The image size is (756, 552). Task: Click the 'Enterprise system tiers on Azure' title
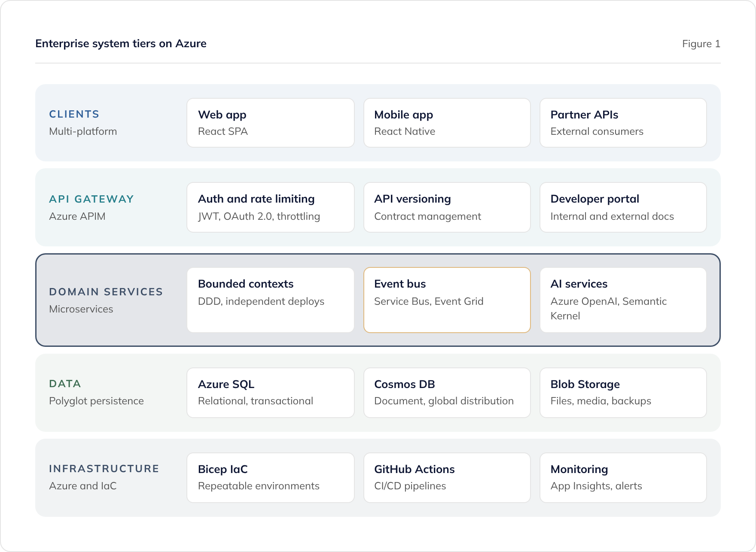coord(121,44)
